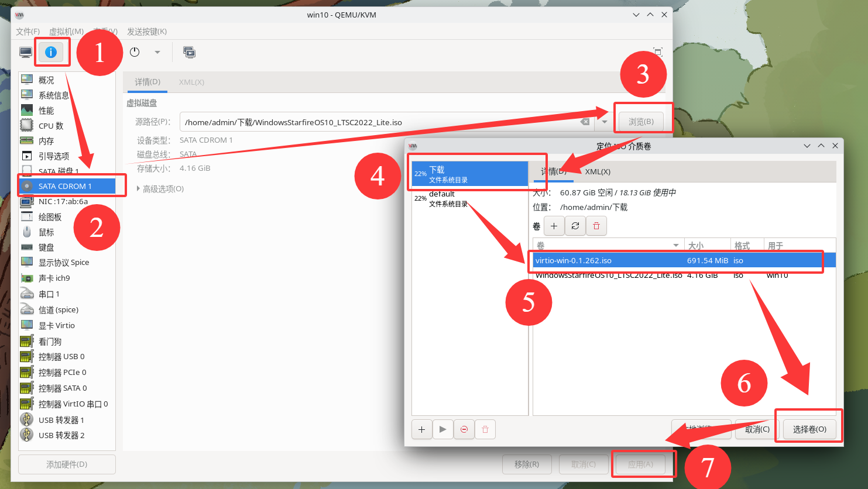This screenshot has height=489, width=868.
Task: Select 声卡 ich9 sound device
Action: coord(67,278)
